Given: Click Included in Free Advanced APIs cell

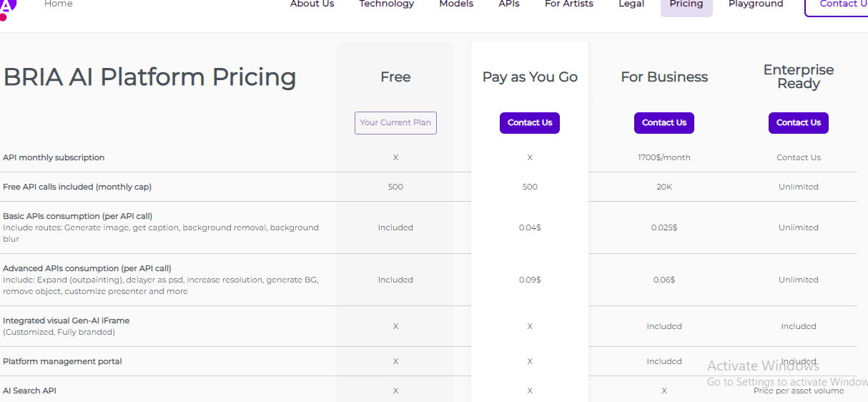Looking at the screenshot, I should tap(395, 280).
